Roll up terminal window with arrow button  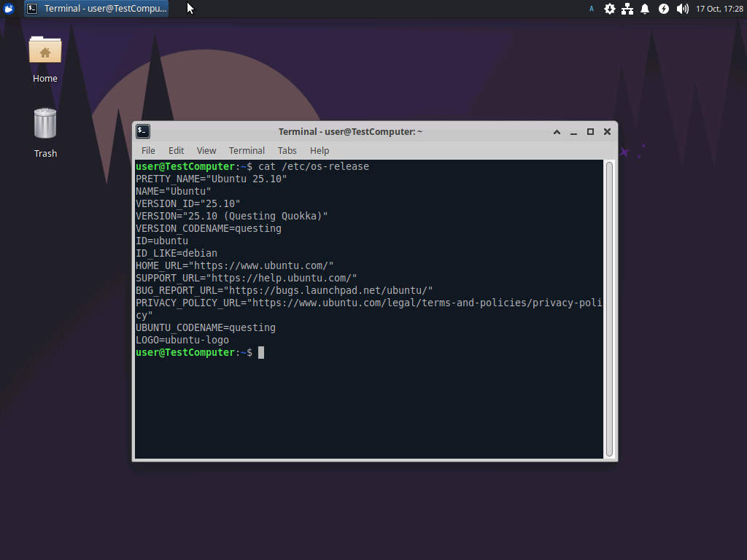tap(557, 132)
